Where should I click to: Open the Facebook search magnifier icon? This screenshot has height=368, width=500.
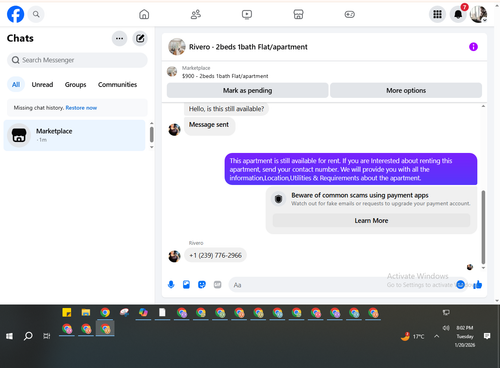pyautogui.click(x=36, y=14)
